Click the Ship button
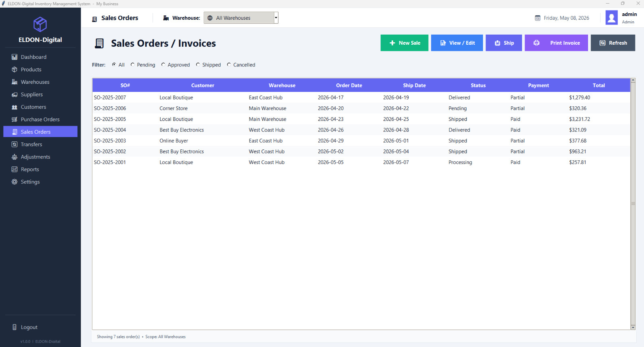Screen dimensions: 644x347 pyautogui.click(x=504, y=43)
